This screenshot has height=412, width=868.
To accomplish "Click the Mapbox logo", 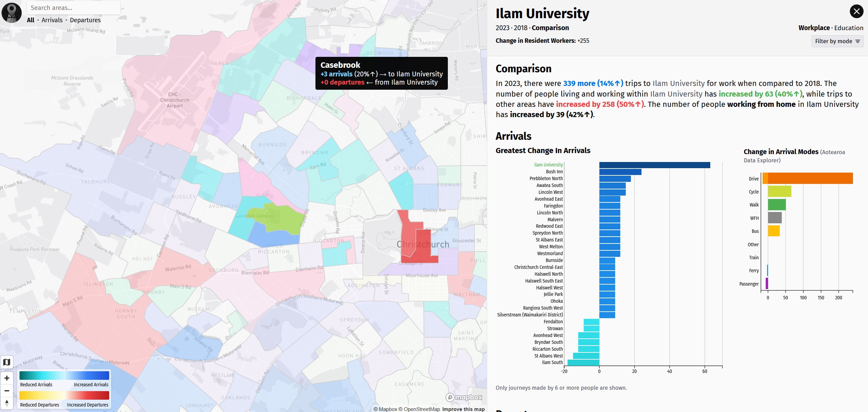I will click(464, 397).
